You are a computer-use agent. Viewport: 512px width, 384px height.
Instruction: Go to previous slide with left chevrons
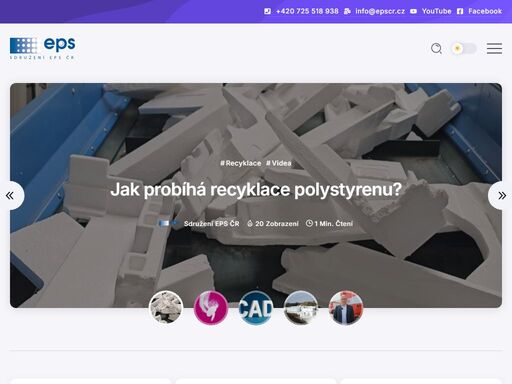click(x=10, y=195)
